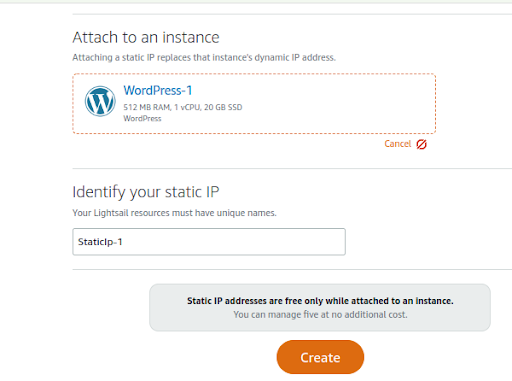Focus the StaticIp-1 name input field
This screenshot has height=381, width=512.
point(209,242)
